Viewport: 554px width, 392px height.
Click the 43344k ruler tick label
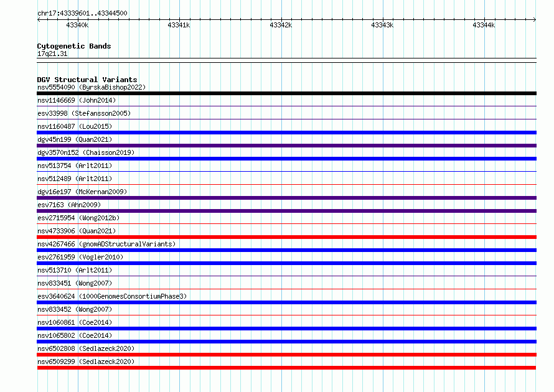pyautogui.click(x=484, y=25)
